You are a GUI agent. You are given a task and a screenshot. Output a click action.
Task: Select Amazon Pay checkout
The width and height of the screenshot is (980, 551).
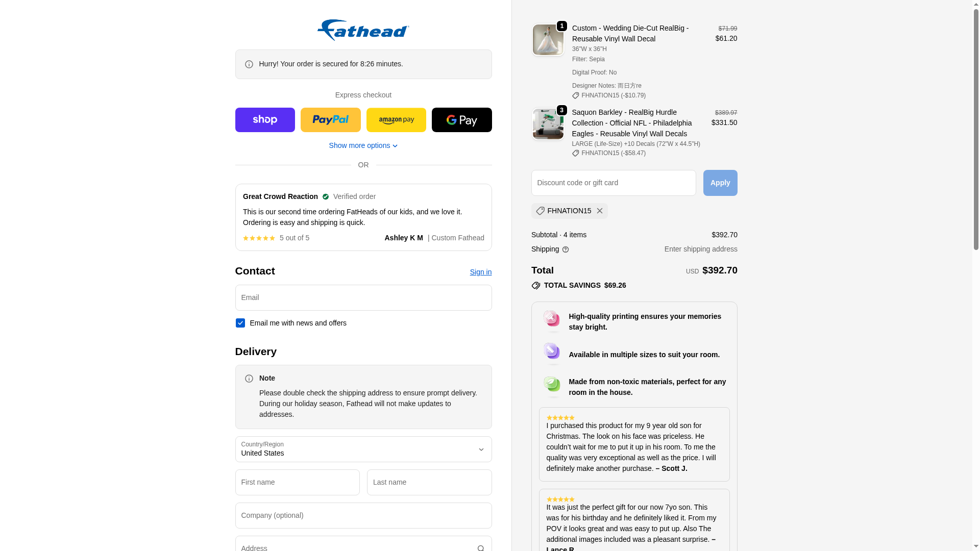[x=396, y=120]
